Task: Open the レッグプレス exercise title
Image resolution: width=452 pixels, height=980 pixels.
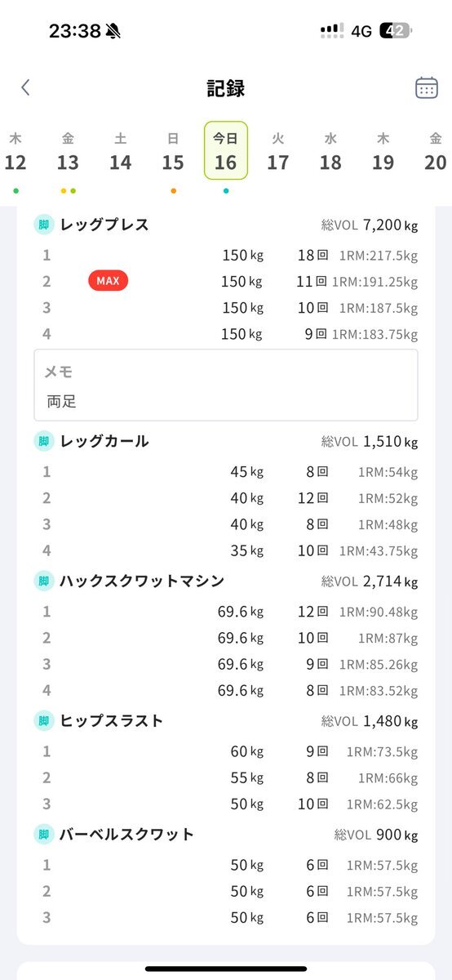Action: tap(104, 225)
